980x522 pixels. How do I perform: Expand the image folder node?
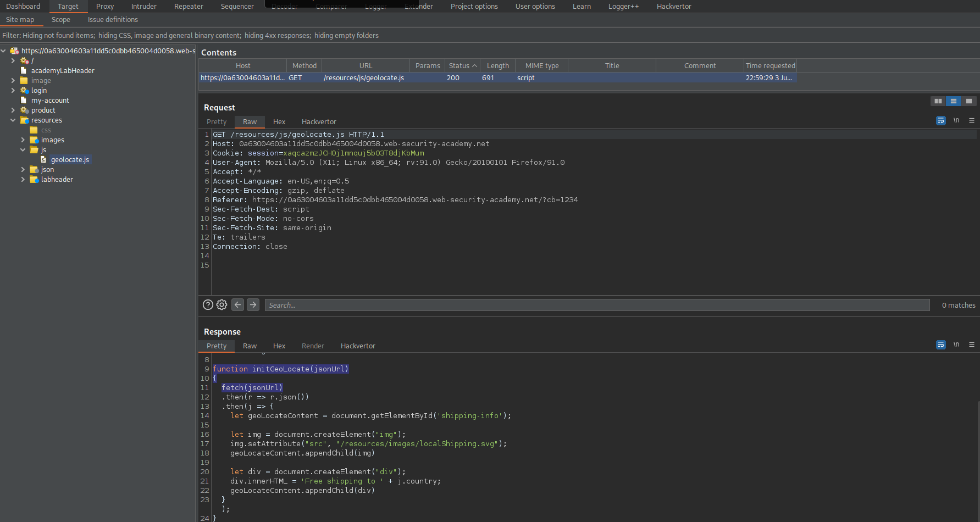point(13,80)
